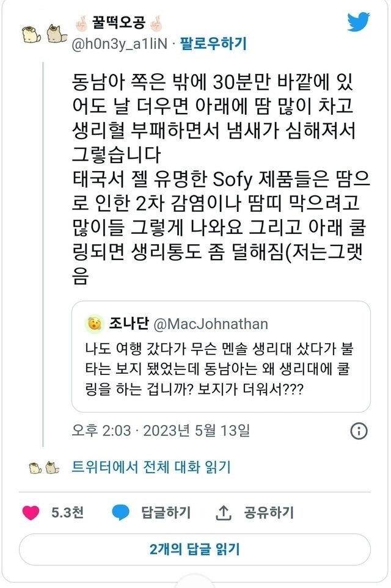Click the 5.3천 likes count
This screenshot has width=391, height=588.
tap(67, 513)
